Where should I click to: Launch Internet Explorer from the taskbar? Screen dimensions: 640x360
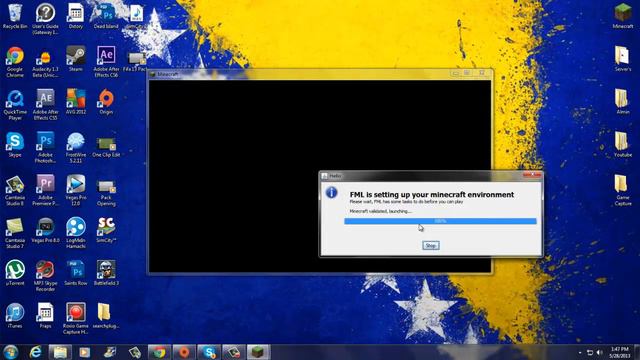tap(36, 352)
